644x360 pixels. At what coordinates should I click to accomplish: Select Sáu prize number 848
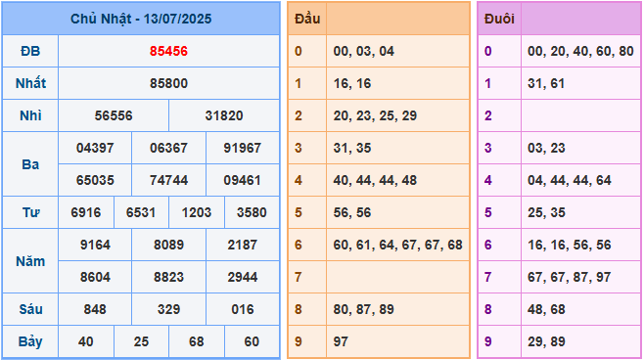coord(95,309)
